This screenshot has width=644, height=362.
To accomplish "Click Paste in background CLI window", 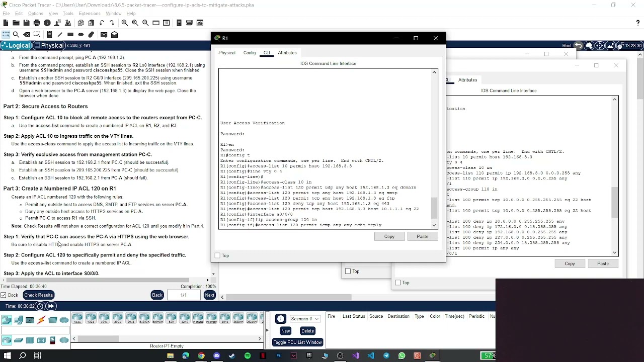I will (x=603, y=263).
